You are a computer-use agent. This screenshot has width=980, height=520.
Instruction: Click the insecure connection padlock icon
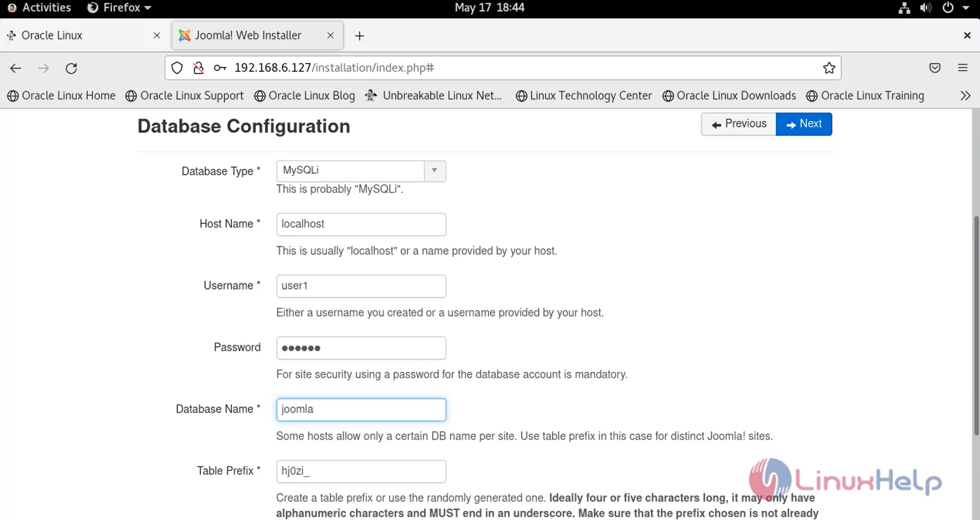[198, 68]
